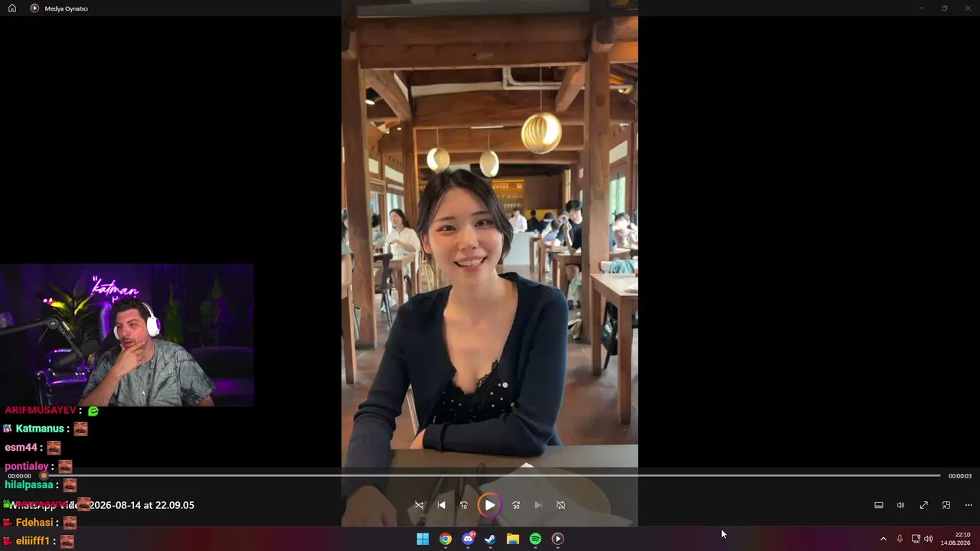Open the player volume control
This screenshot has width=980, height=551.
click(x=900, y=505)
